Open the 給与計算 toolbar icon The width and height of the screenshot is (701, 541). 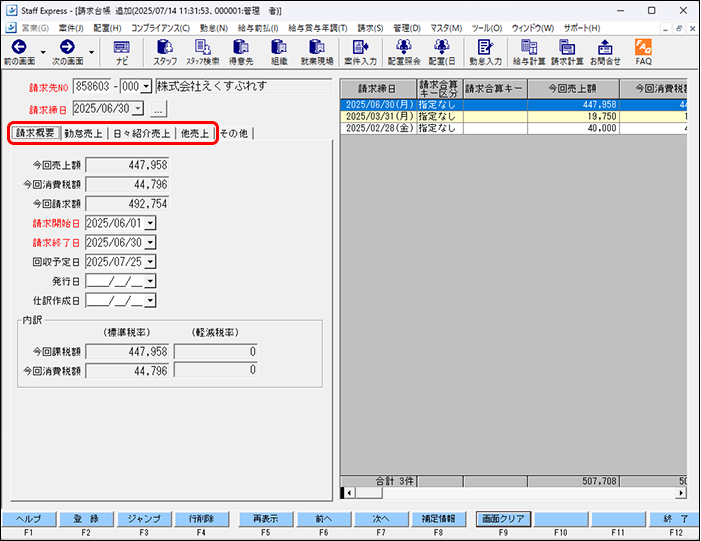(x=529, y=52)
